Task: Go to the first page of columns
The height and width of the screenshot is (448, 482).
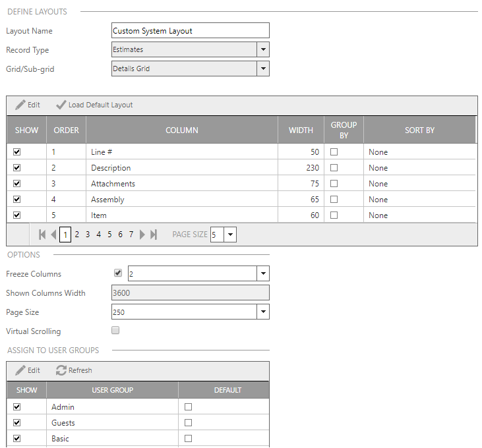Action: [43, 235]
